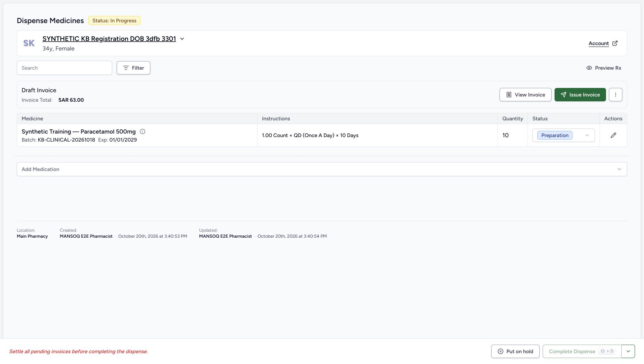Screen dimensions: 644x364
Task: Click the expiry date 01/01/2029
Action: pos(123,140)
